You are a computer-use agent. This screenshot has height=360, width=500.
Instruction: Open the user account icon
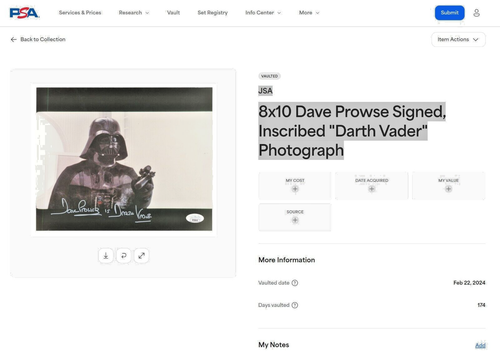click(476, 13)
